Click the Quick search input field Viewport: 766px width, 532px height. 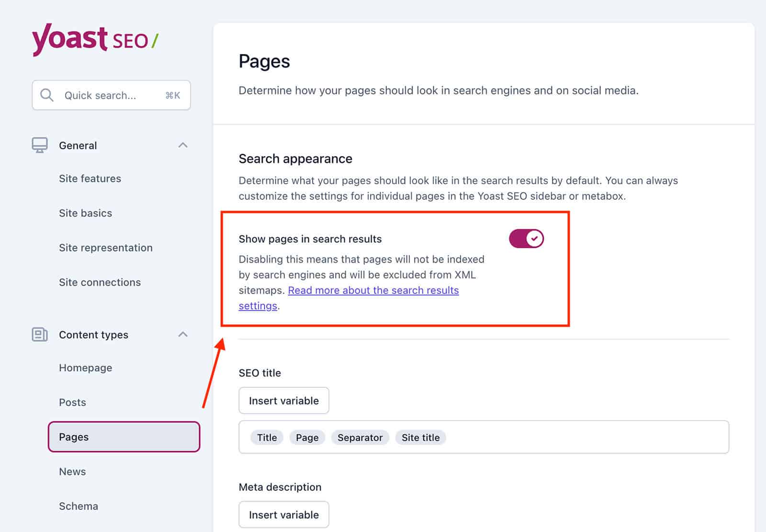[x=110, y=95]
